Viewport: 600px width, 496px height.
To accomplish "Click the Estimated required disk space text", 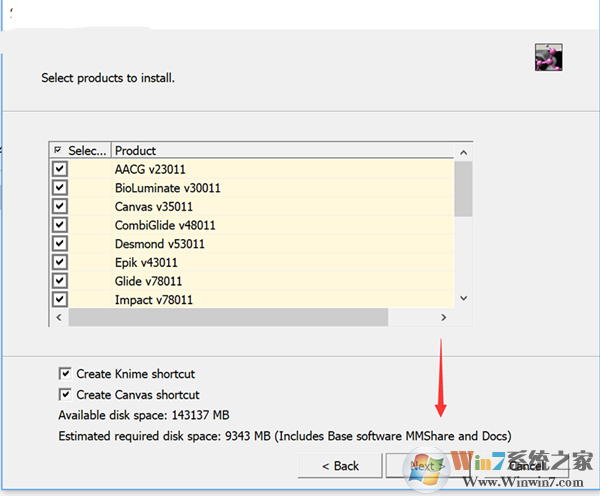I will pos(285,436).
